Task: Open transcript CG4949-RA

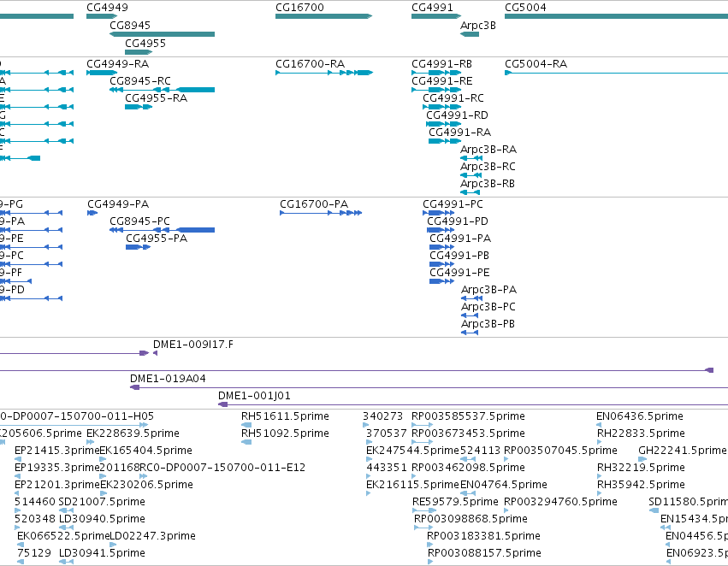Action: click(117, 64)
